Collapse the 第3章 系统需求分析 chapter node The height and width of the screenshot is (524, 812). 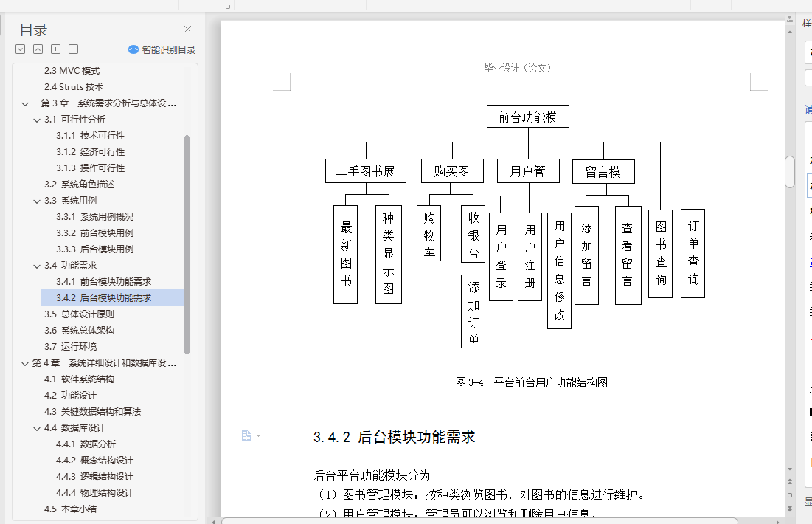(x=25, y=103)
